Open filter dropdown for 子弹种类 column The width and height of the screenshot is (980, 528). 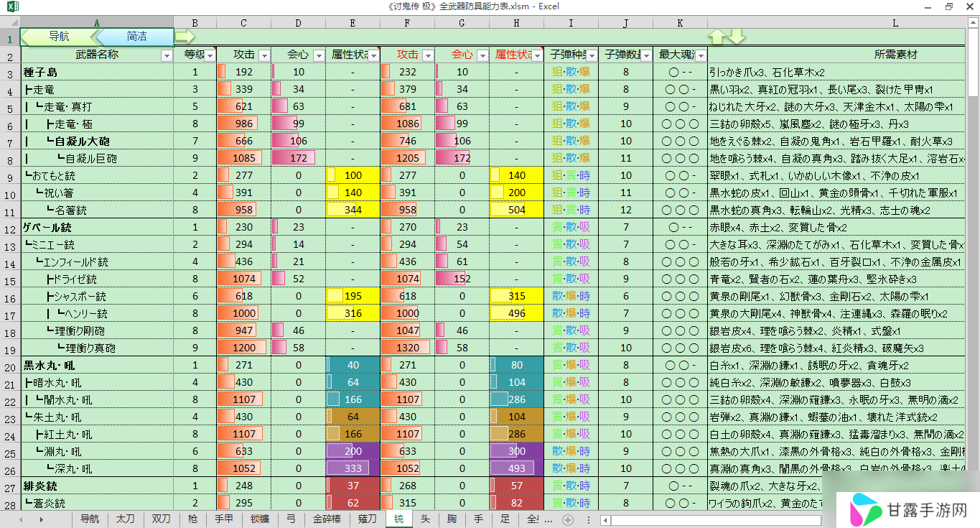592,55
